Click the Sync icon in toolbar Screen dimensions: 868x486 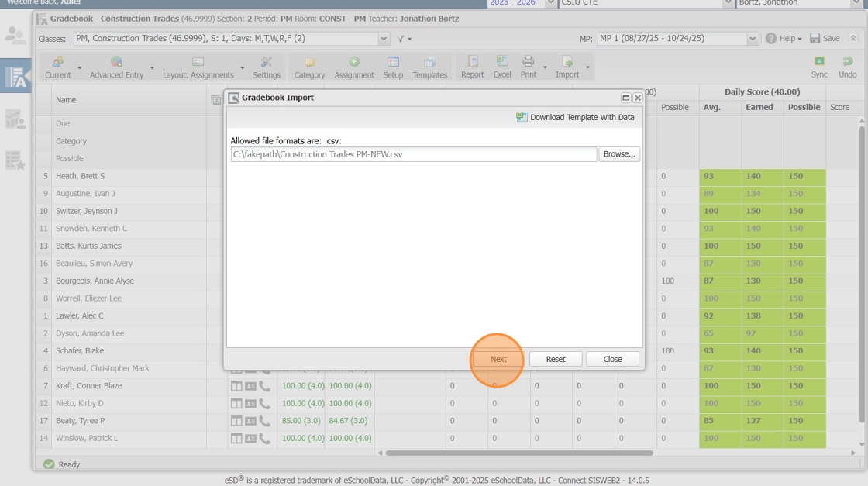coord(819,62)
